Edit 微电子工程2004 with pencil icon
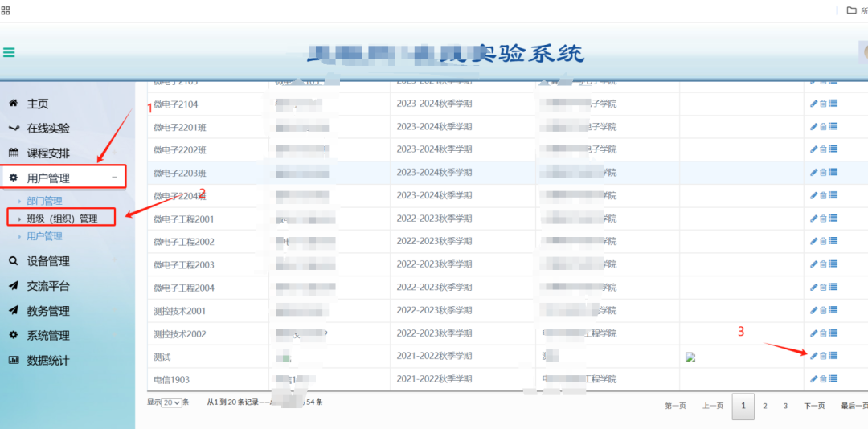 (813, 288)
